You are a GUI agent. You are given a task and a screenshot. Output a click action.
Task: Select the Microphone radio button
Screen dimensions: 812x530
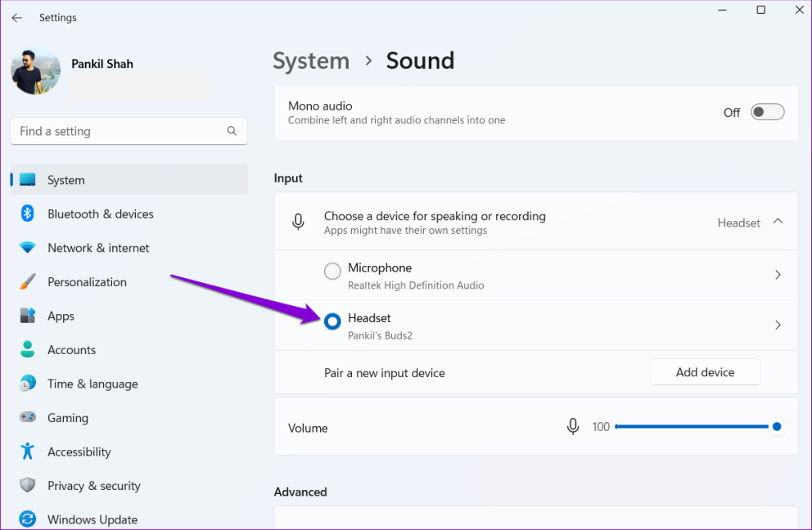coord(332,271)
